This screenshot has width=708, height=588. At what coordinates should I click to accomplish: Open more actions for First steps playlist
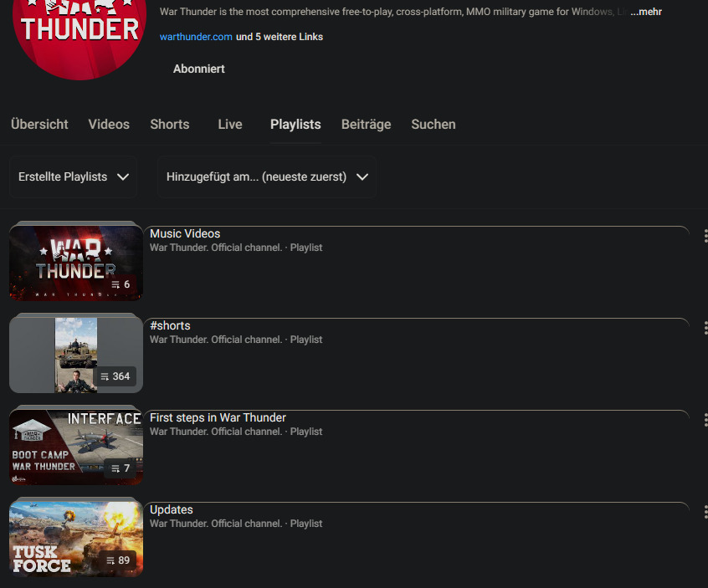pyautogui.click(x=705, y=420)
